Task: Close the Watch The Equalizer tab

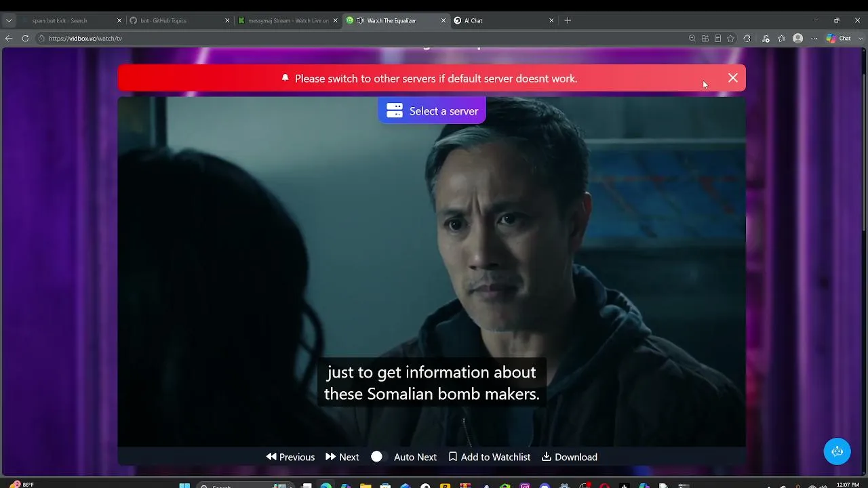Action: 443,20
